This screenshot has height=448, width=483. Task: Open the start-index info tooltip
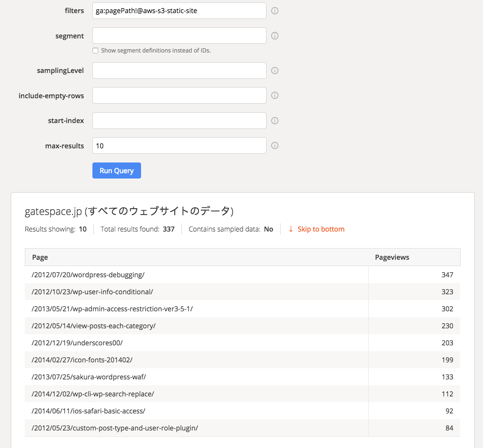tap(275, 120)
